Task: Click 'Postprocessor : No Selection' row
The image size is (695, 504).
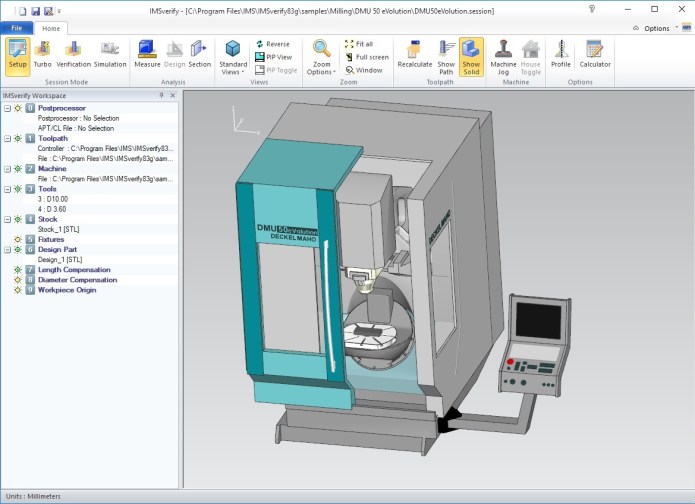Action: click(78, 118)
